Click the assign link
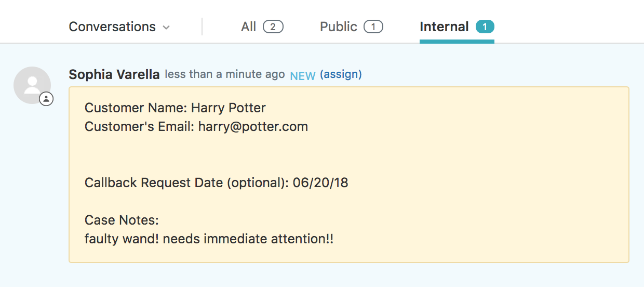 click(341, 74)
